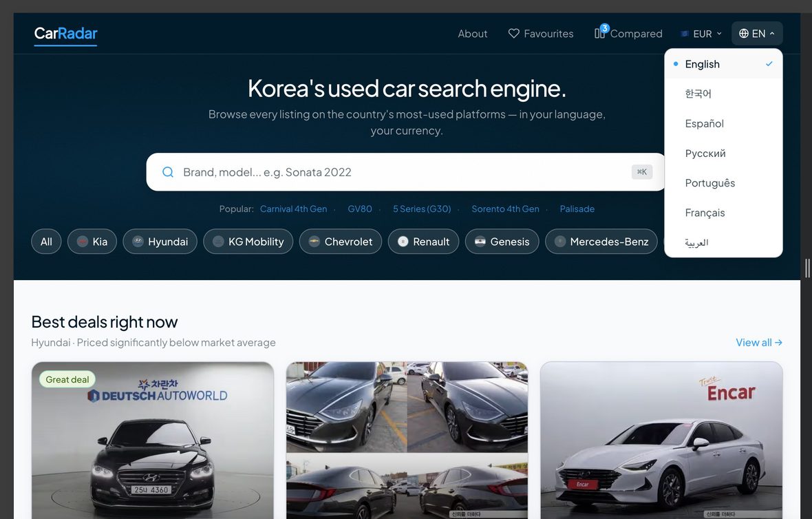Click the CarRadar logo
Image resolution: width=812 pixels, height=519 pixels.
coord(66,34)
